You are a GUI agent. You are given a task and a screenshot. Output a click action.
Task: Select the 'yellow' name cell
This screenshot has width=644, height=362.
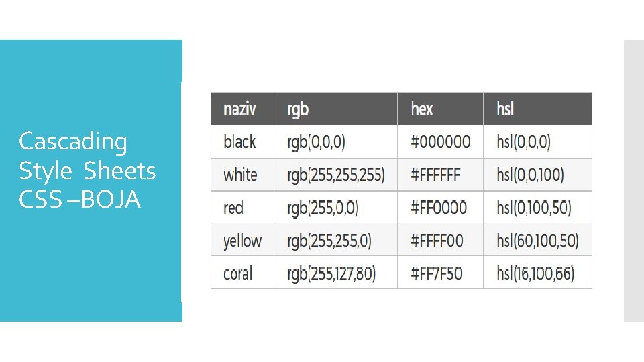[242, 241]
